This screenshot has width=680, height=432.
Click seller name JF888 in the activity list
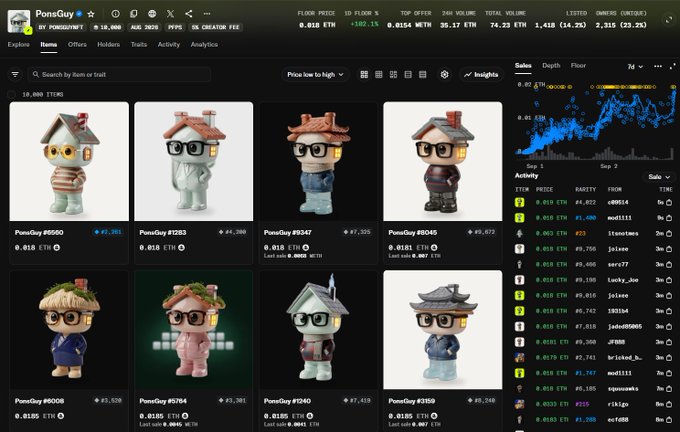616,342
